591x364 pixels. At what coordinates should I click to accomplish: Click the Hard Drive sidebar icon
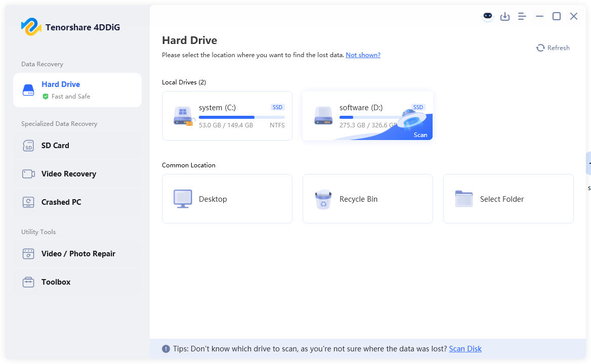pyautogui.click(x=28, y=90)
